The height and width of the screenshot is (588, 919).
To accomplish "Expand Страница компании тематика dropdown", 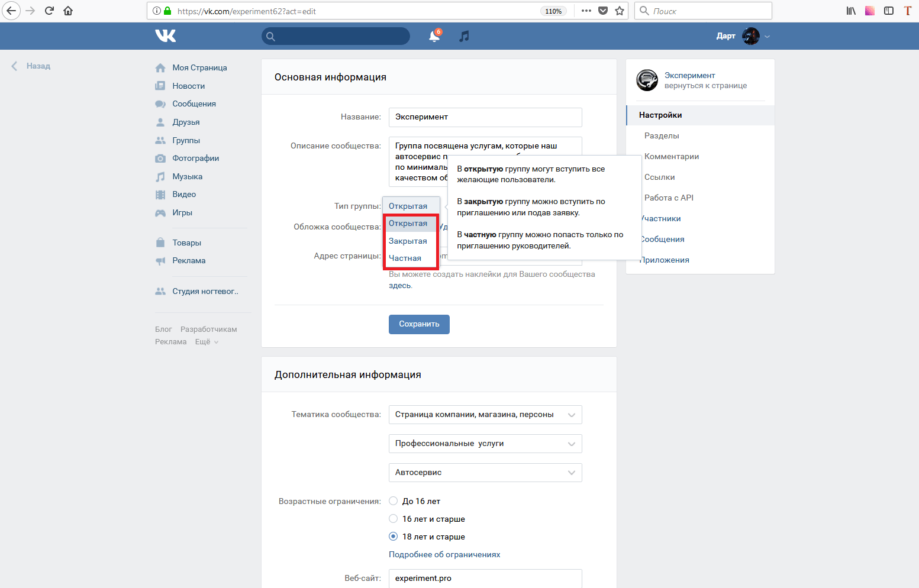I will [485, 415].
